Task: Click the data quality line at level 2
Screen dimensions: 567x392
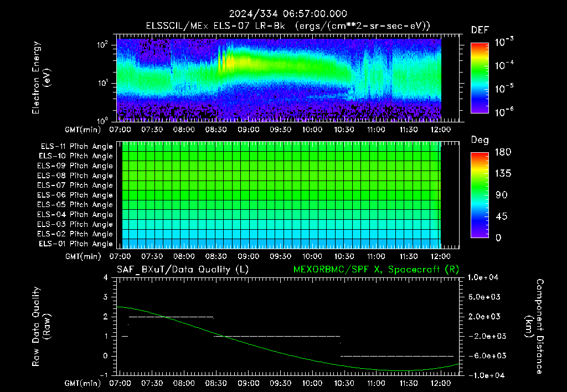Action: (171, 317)
